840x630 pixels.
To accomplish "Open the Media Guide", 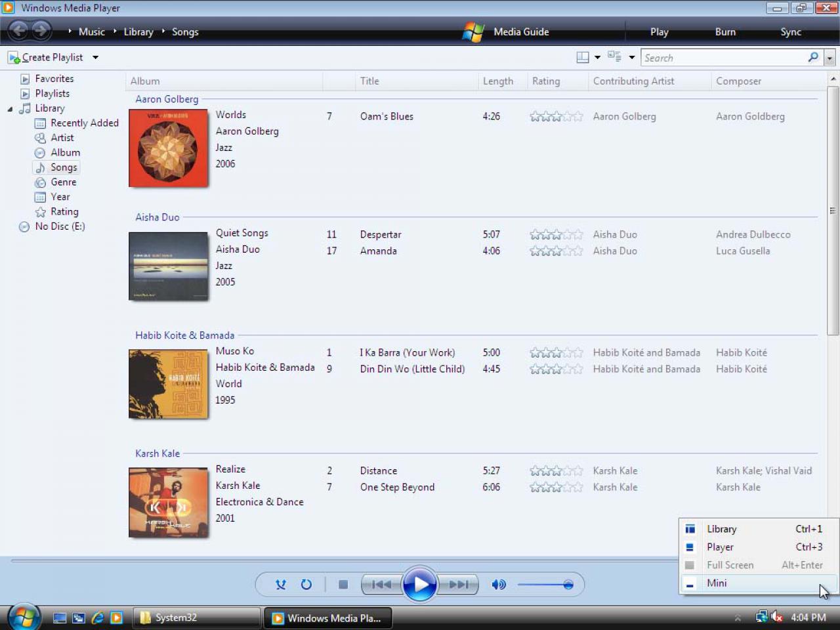I will (x=521, y=31).
